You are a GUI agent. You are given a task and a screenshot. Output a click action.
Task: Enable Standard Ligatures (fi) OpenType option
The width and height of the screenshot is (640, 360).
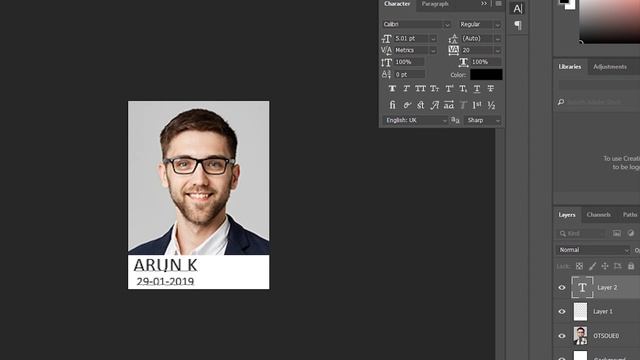coord(392,105)
